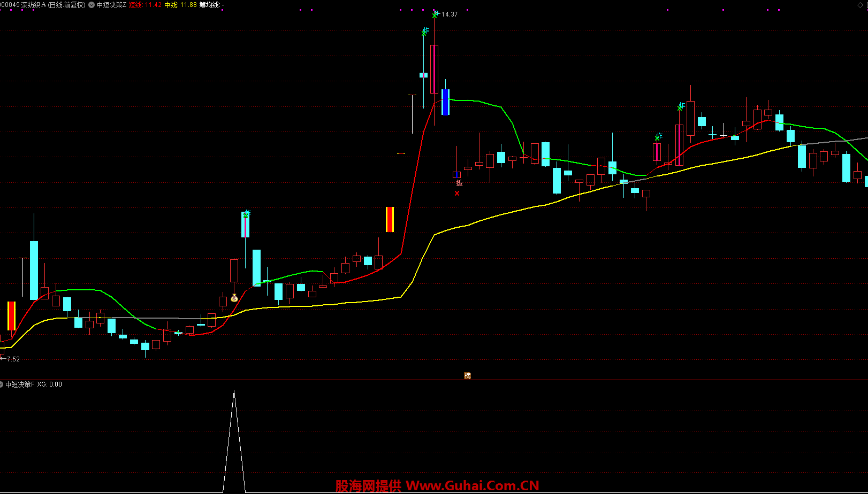Open the 中短决策Z indicator dropdown arrow

click(x=92, y=5)
